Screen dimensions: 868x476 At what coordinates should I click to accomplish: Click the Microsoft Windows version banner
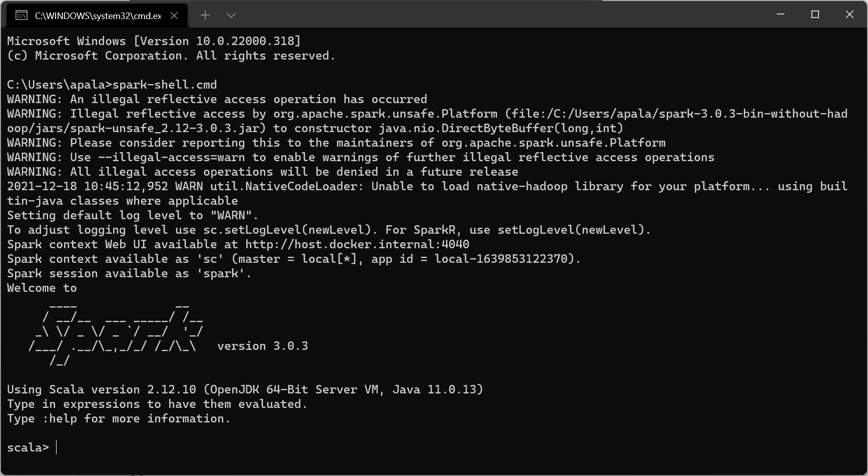pyautogui.click(x=153, y=41)
